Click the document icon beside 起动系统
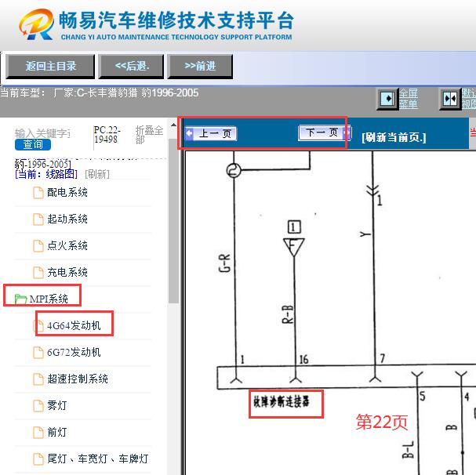 point(38,219)
